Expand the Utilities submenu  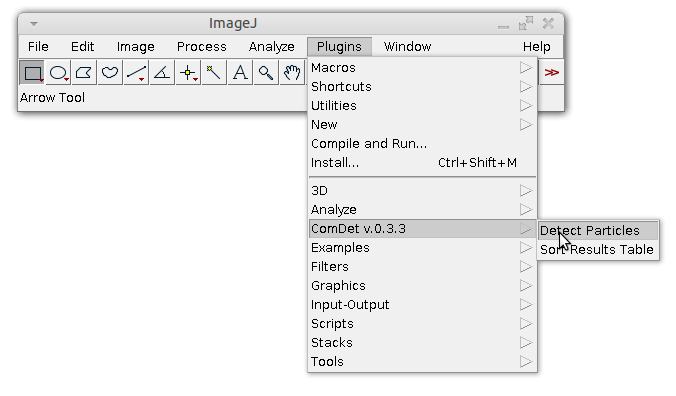click(x=422, y=106)
